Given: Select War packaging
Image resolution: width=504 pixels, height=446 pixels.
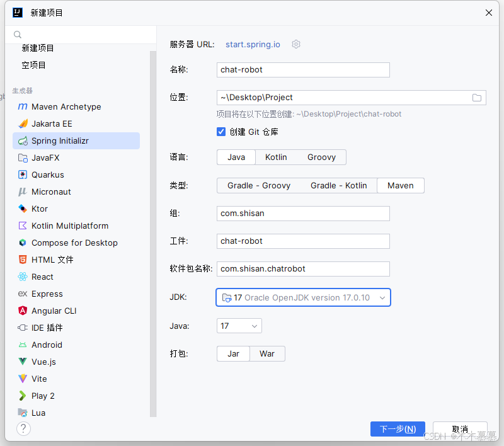Looking at the screenshot, I should coord(267,354).
